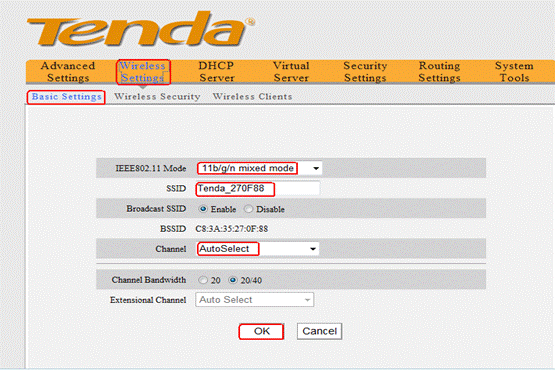This screenshot has width=555, height=370.
Task: Enable Broadcast SSID radio button
Action: tap(203, 209)
